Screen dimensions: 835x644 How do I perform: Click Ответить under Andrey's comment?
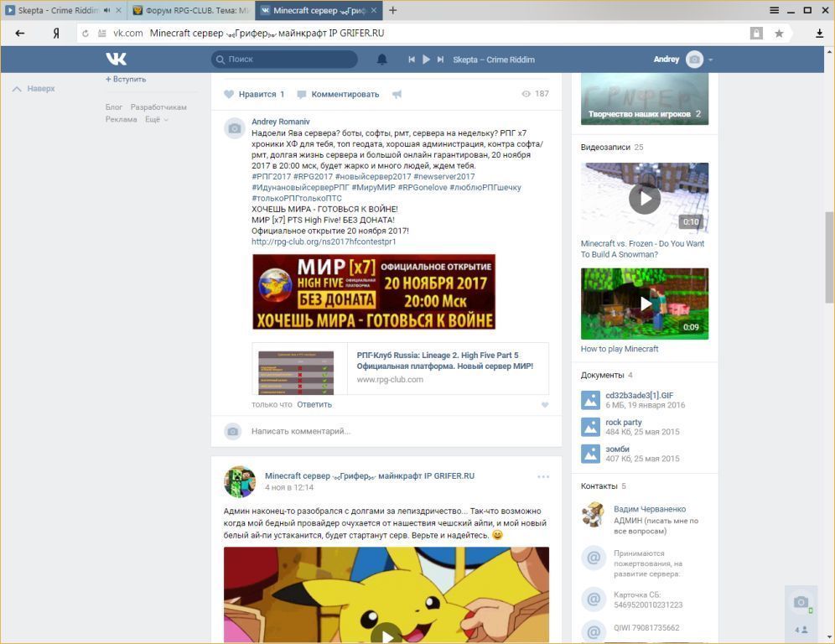pos(314,405)
